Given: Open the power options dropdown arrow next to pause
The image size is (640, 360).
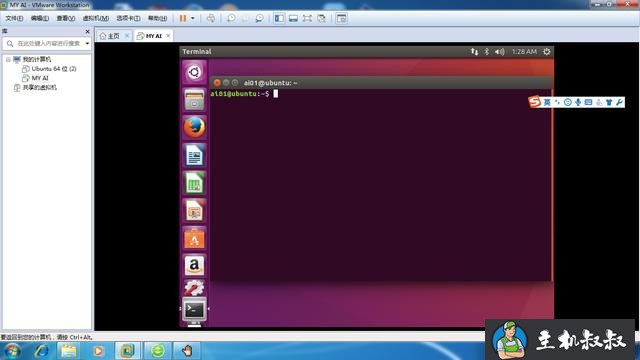Looking at the screenshot, I should click(x=193, y=18).
